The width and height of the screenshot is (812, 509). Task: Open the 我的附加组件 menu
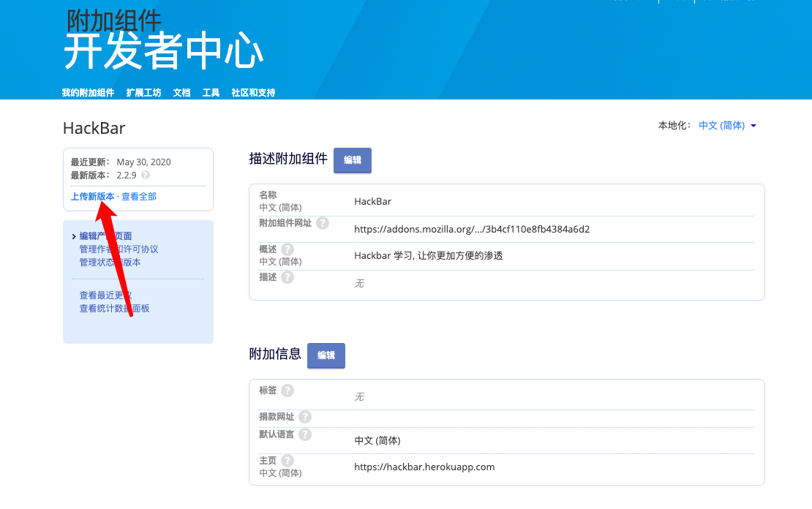88,93
